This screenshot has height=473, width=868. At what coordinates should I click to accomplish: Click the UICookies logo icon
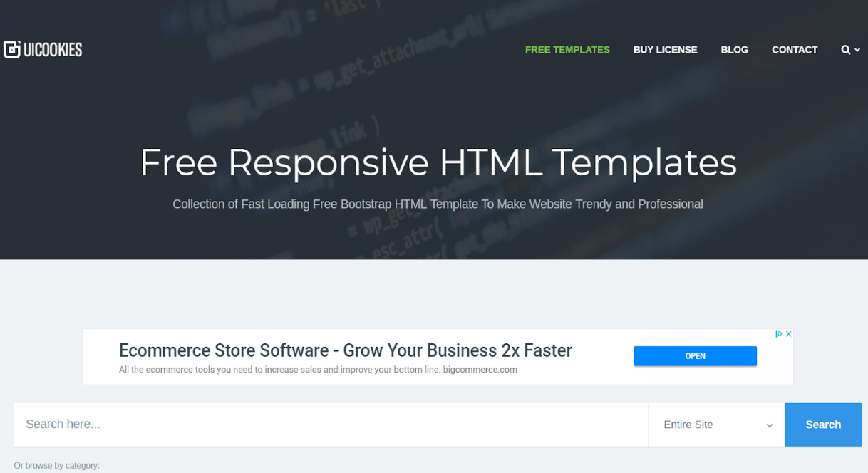(x=11, y=50)
